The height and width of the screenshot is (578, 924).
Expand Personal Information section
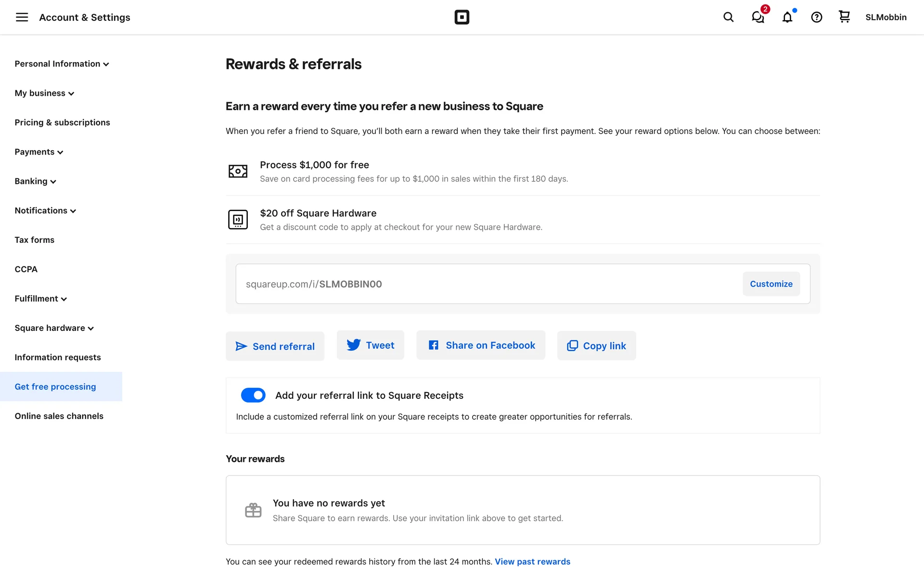62,64
